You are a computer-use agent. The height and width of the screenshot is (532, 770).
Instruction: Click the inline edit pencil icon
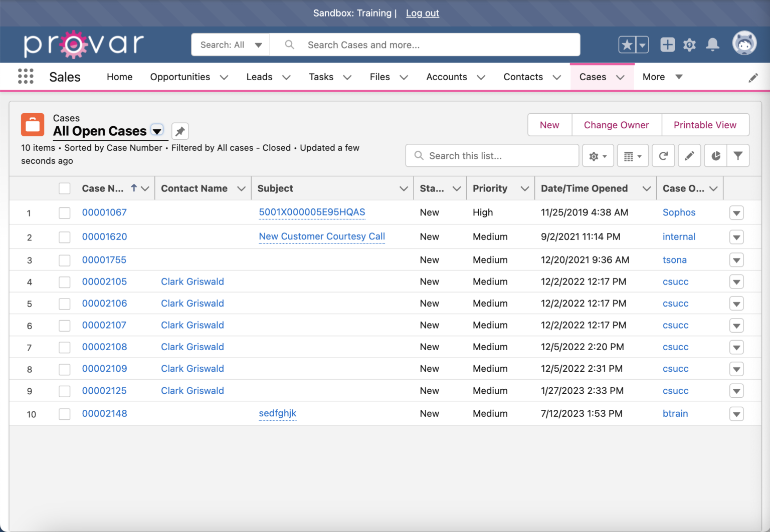tap(689, 155)
